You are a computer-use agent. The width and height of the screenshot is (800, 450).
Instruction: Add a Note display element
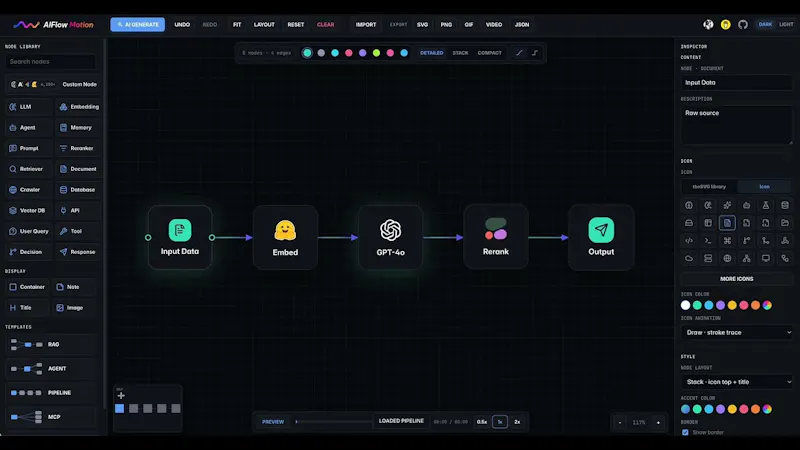coord(75,287)
